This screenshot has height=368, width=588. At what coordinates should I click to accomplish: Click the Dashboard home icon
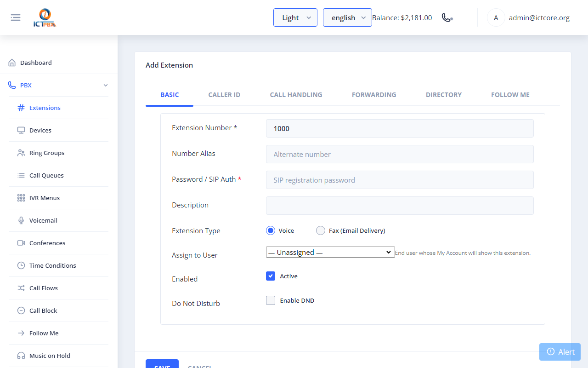click(x=12, y=63)
